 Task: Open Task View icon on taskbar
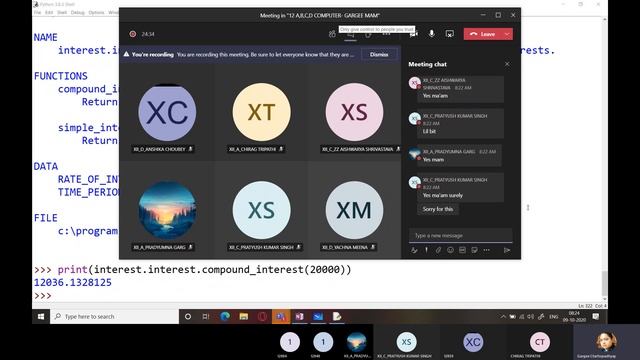tap(206, 316)
